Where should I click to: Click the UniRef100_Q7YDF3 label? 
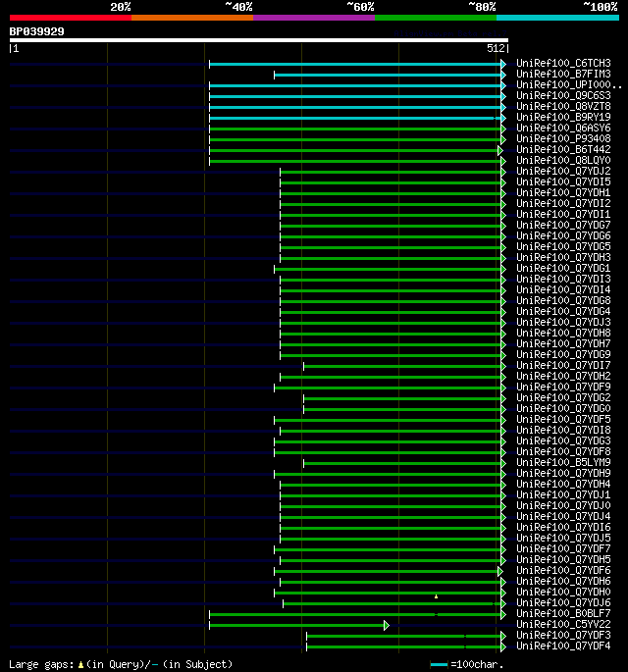[563, 635]
